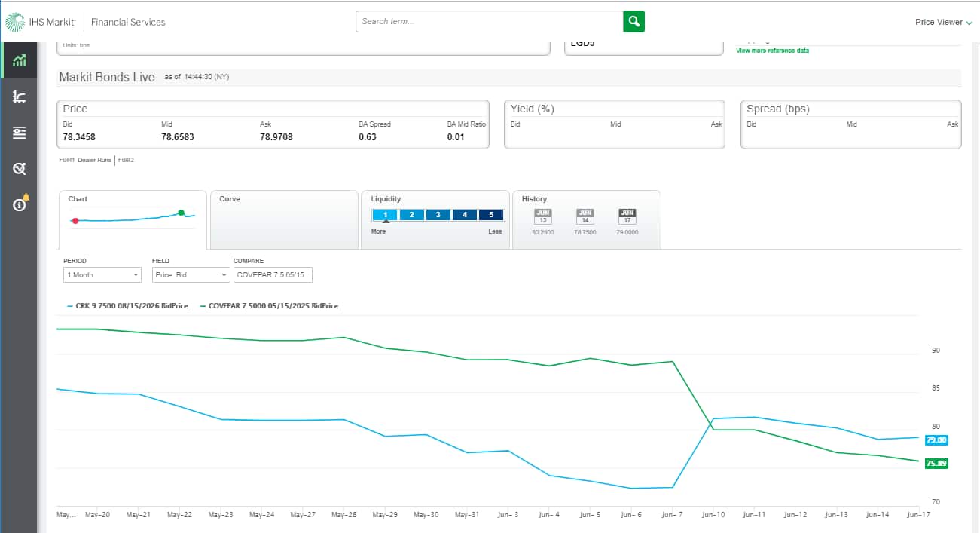The width and height of the screenshot is (980, 533).
Task: Click the Search term input box
Action: point(490,21)
